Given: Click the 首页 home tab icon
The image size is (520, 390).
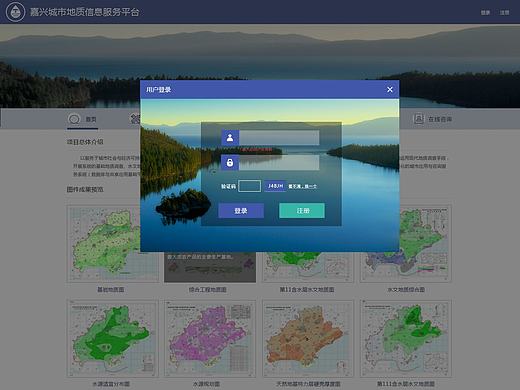Looking at the screenshot, I should pos(74,119).
